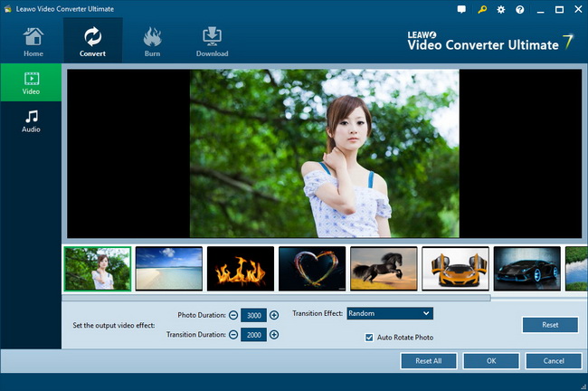The height and width of the screenshot is (391, 588).
Task: Uncheck Auto Rotate Photo checkbox
Action: coord(369,338)
